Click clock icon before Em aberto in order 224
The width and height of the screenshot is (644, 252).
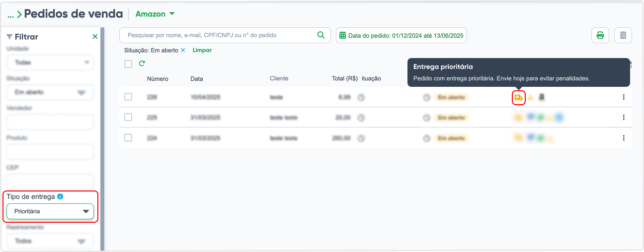[x=426, y=138]
